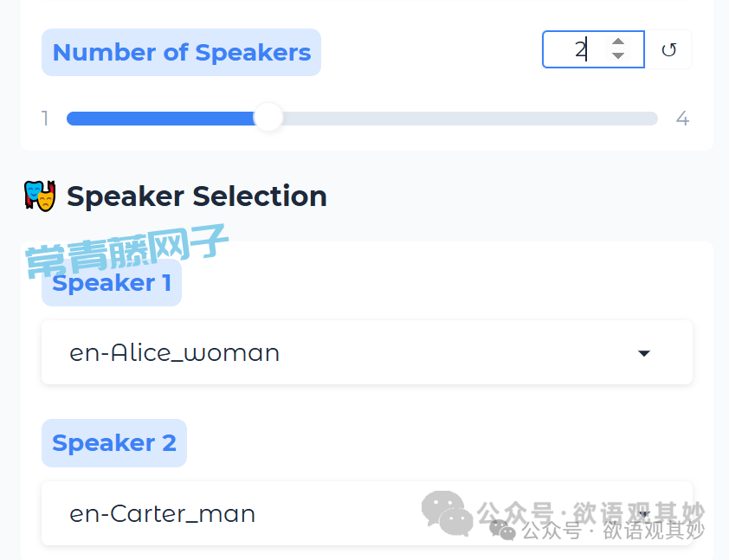Click the theater masks icon

pos(40,196)
